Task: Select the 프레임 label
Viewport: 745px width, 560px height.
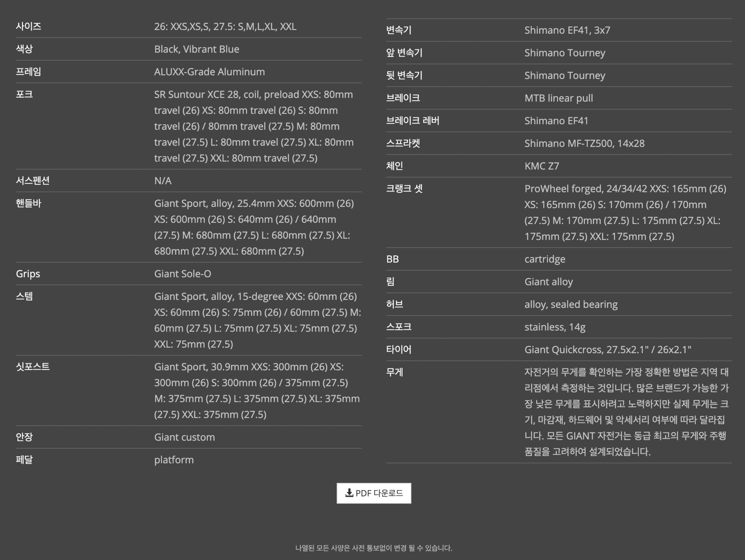Action: point(28,72)
